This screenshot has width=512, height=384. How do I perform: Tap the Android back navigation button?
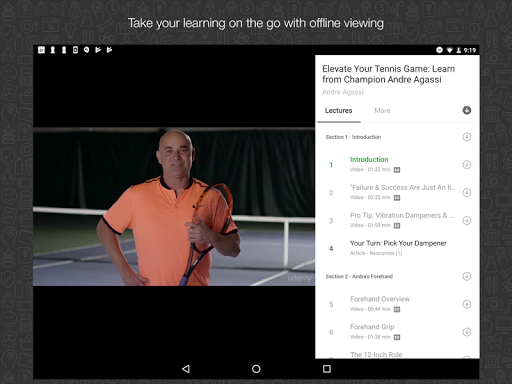186,369
